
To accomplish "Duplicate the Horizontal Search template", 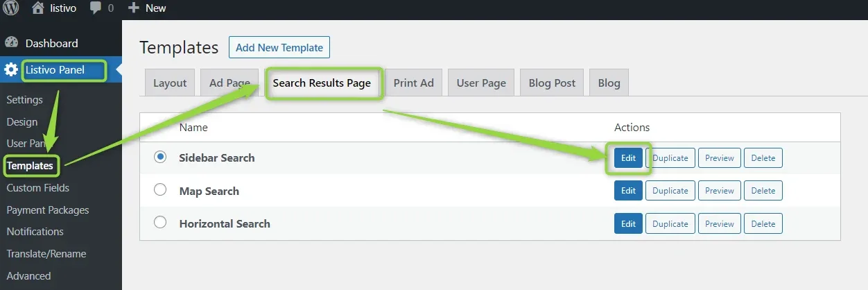I will [670, 223].
